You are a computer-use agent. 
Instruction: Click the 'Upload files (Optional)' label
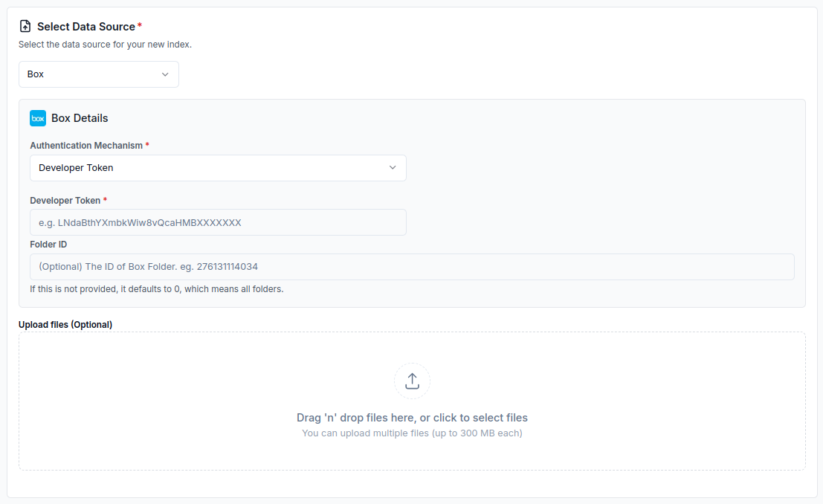click(65, 325)
